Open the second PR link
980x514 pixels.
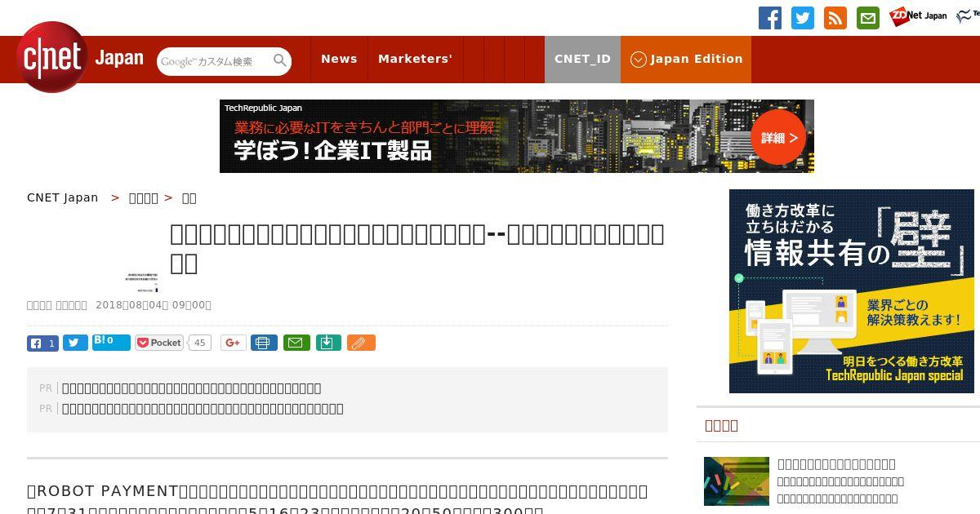point(203,409)
